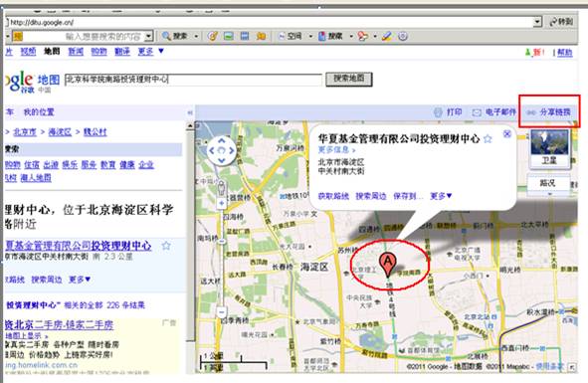Select the 地图 maps tab
This screenshot has width=588, height=383.
pos(52,52)
